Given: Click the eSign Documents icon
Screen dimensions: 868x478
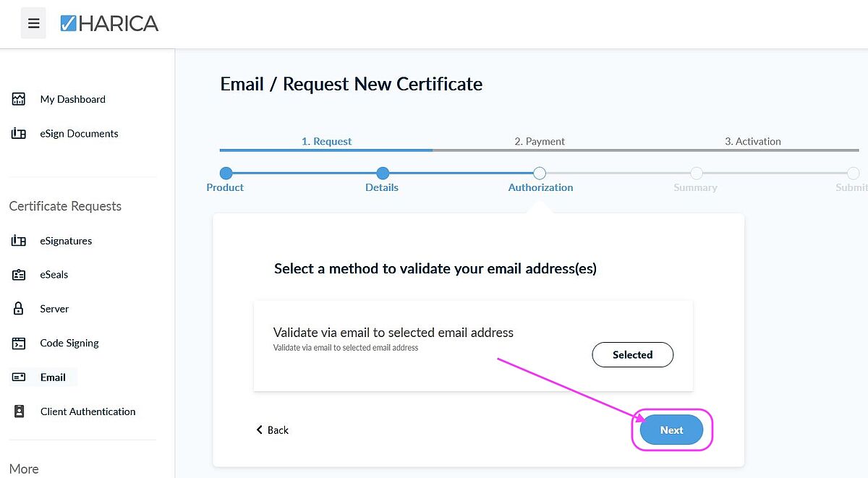Looking at the screenshot, I should point(19,133).
